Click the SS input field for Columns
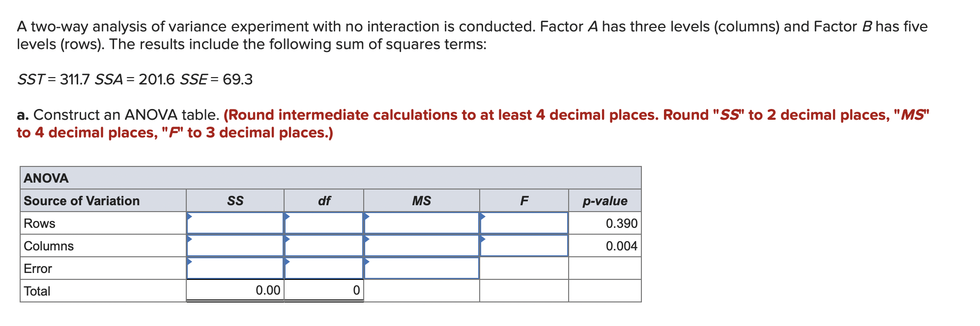Image resolution: width=980 pixels, height=326 pixels. click(235, 246)
